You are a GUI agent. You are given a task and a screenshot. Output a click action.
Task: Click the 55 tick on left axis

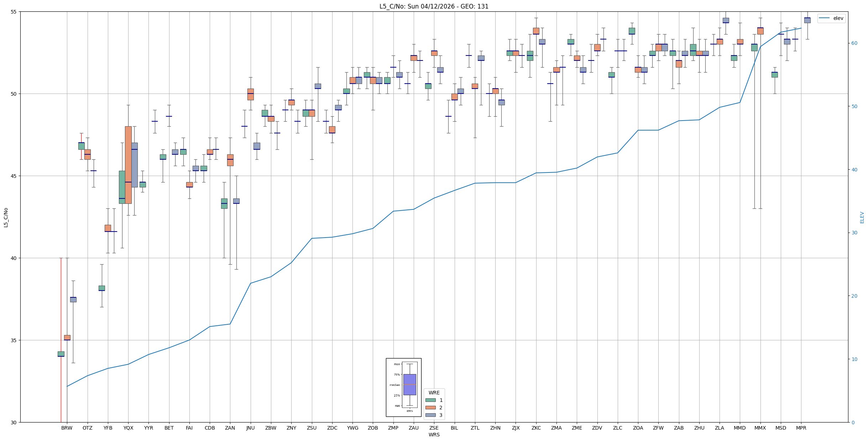tap(14, 12)
